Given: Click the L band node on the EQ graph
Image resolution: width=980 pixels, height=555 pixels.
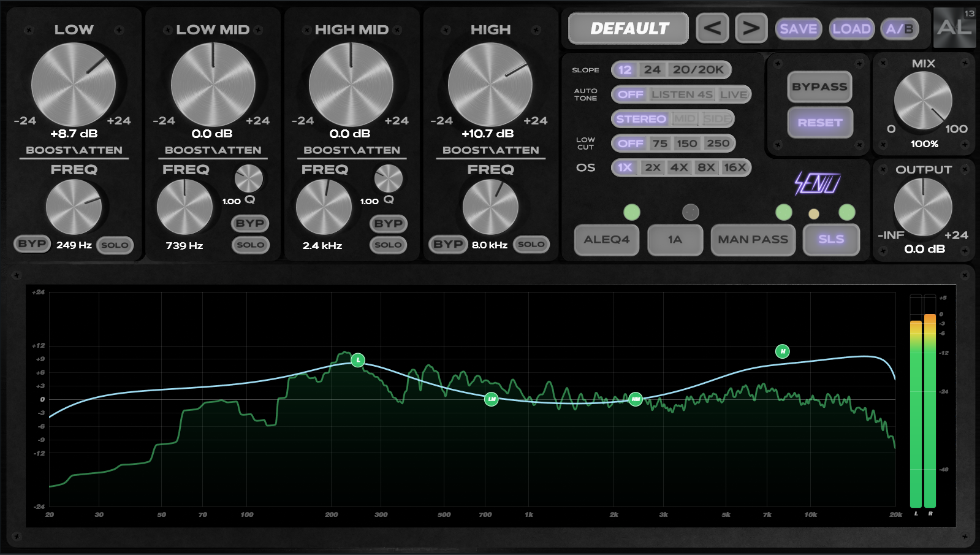Looking at the screenshot, I should click(358, 360).
